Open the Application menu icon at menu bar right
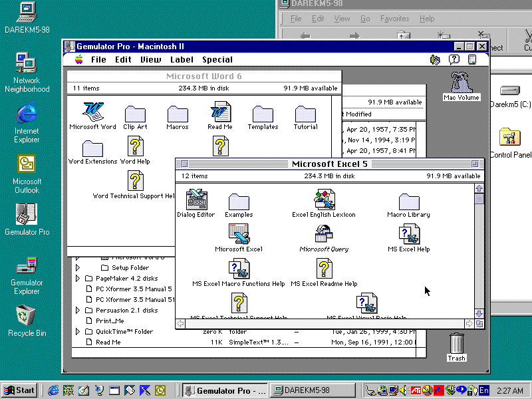 pyautogui.click(x=472, y=59)
